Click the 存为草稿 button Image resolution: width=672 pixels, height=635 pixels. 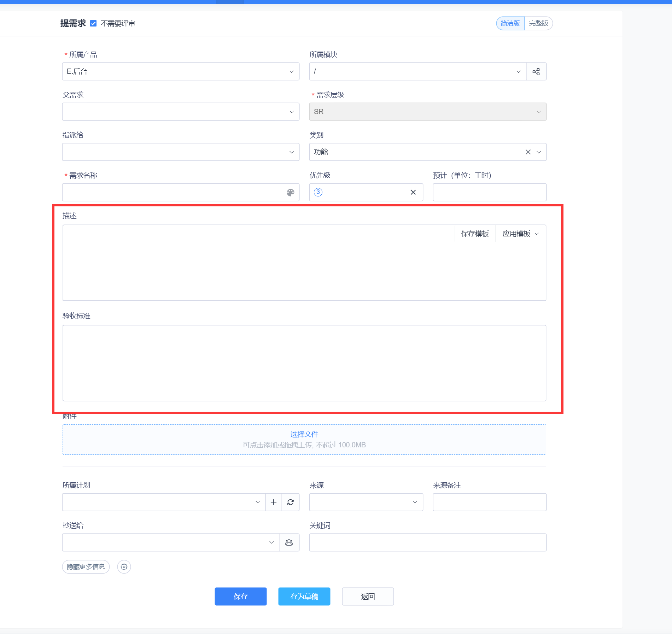pyautogui.click(x=304, y=596)
